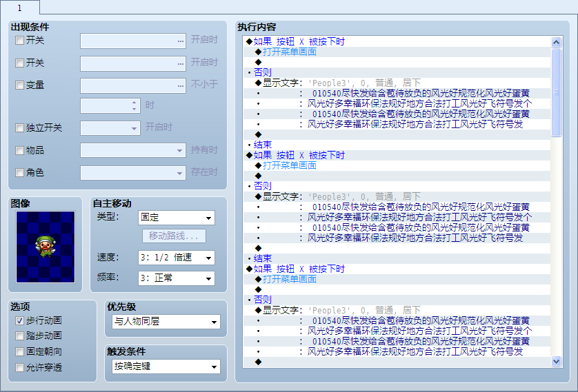This screenshot has height=392, width=578.
Task: Enable the 角色 condition checkbox
Action: click(19, 172)
